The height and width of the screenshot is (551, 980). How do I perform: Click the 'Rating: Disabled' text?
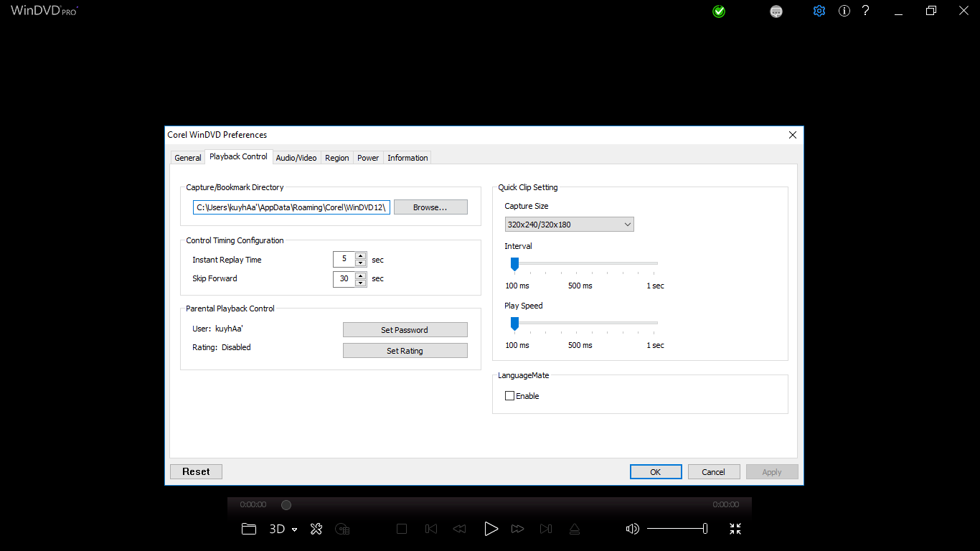point(222,347)
